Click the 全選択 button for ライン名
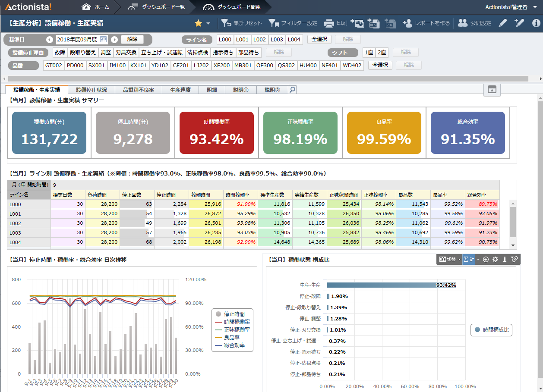The width and height of the screenshot is (543, 392). (x=319, y=40)
